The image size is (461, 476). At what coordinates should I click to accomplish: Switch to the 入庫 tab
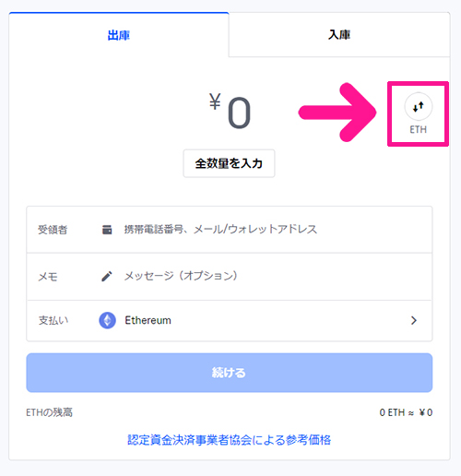(339, 34)
